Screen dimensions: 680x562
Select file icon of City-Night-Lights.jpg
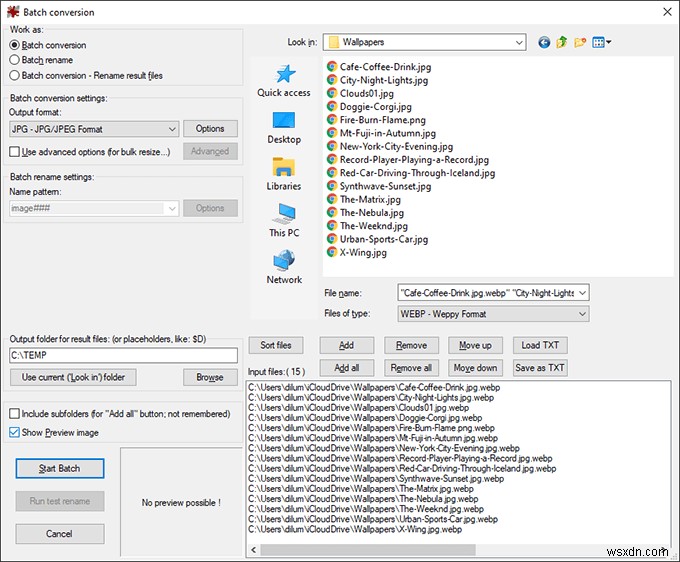point(332,80)
